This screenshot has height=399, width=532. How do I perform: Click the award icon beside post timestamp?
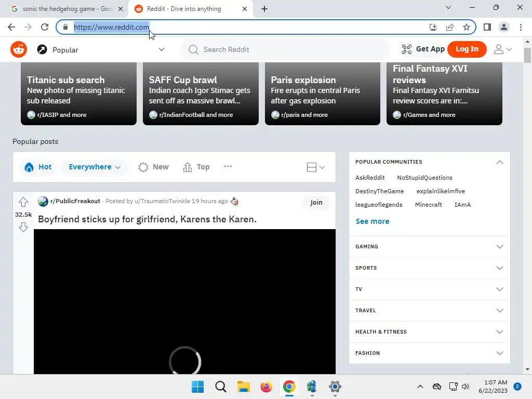[x=234, y=201]
